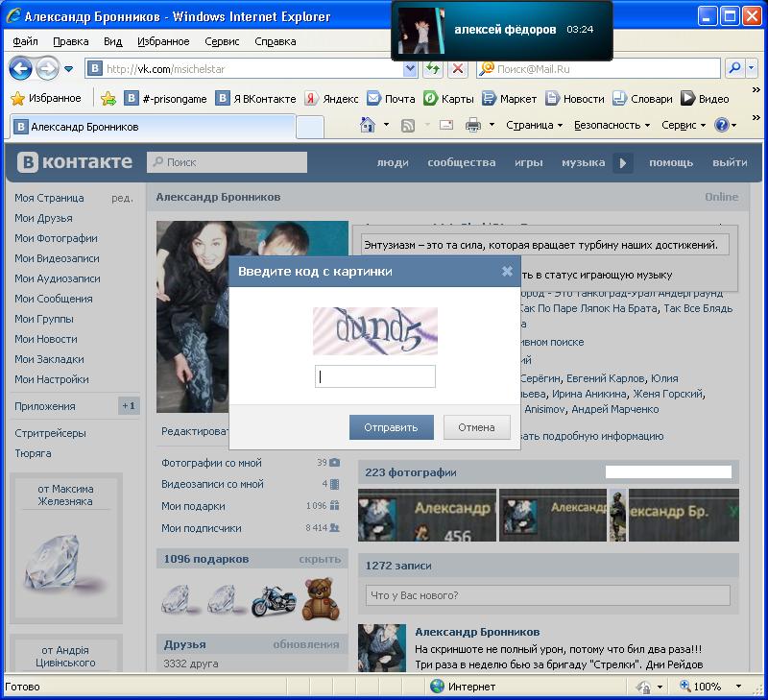This screenshot has height=700, width=768.
Task: Open the Яндекс bookmark
Action: point(331,99)
